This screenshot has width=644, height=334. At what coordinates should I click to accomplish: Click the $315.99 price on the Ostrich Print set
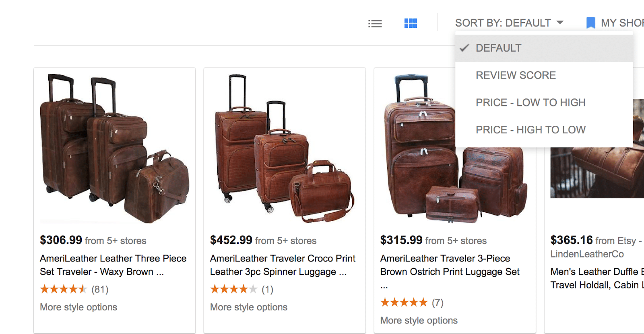point(401,240)
